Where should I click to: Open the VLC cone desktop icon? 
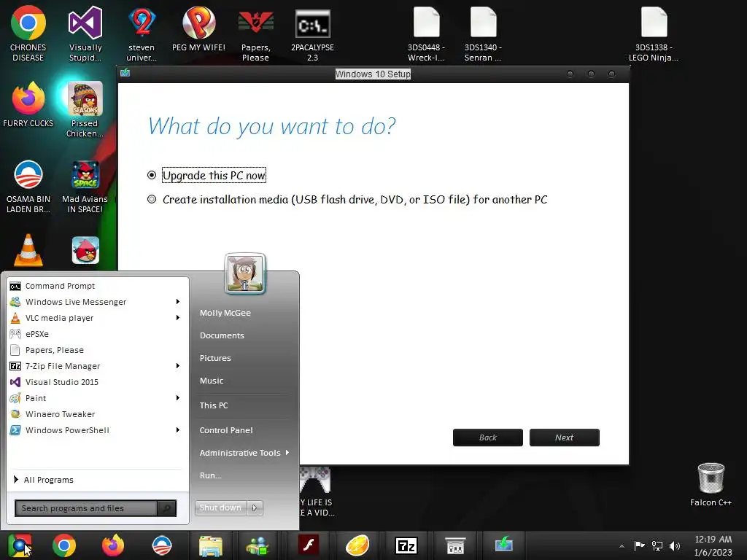tap(28, 250)
